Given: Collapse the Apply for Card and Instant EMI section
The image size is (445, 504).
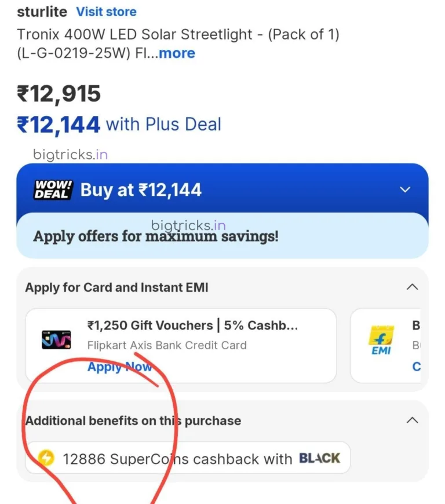Looking at the screenshot, I should point(412,287).
